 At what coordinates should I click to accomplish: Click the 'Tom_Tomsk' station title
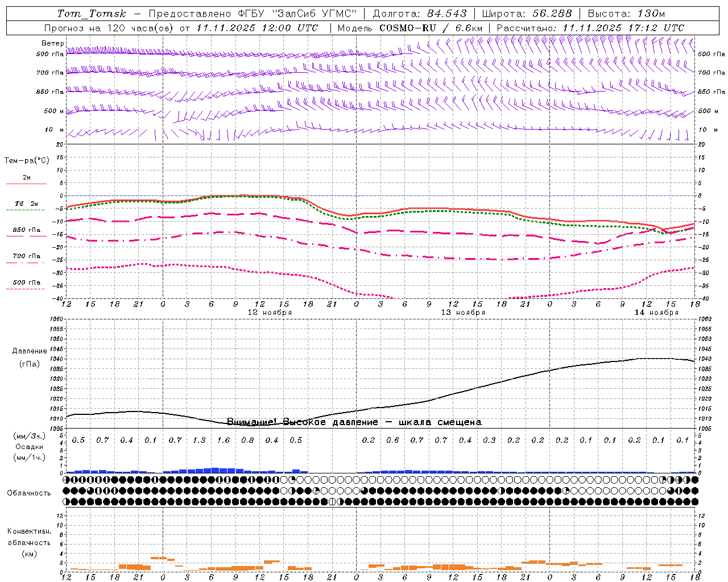(92, 14)
